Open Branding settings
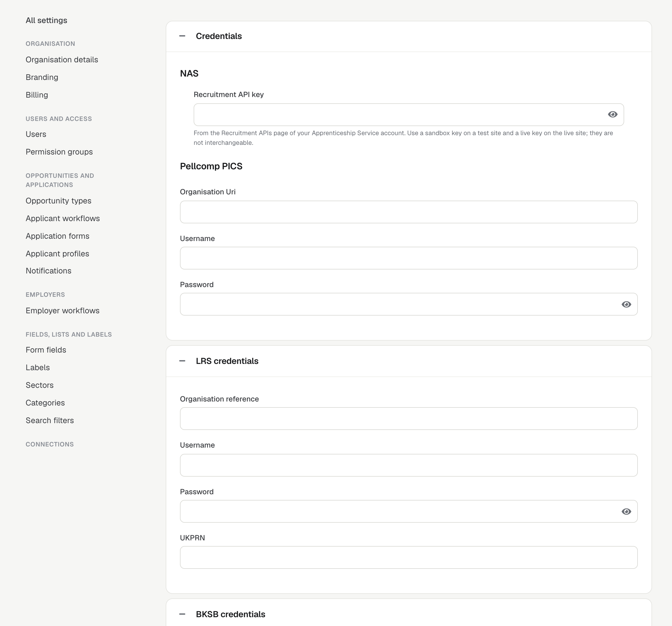Screen dimensions: 672x626 pos(42,77)
